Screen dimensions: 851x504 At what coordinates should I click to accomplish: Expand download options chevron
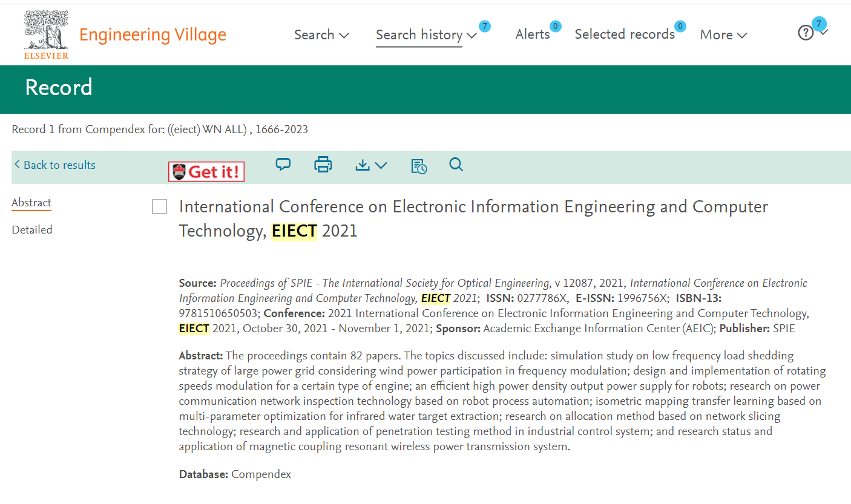point(381,165)
